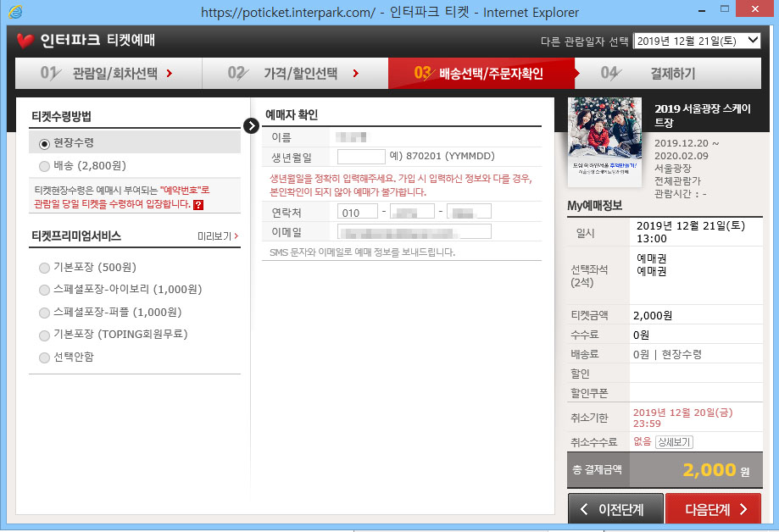This screenshot has width=779, height=532.
Task: Click step 03 배송선택/주문자확인 tab
Action: coord(481,74)
